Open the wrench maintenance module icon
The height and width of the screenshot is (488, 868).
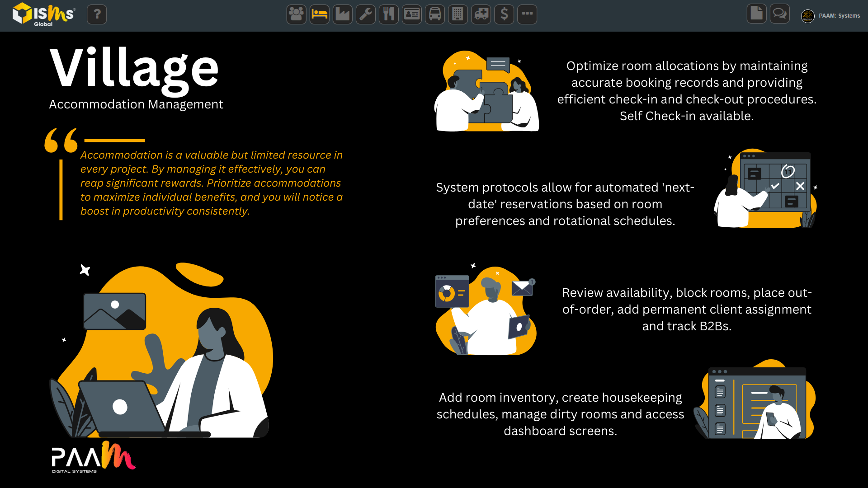pyautogui.click(x=365, y=14)
